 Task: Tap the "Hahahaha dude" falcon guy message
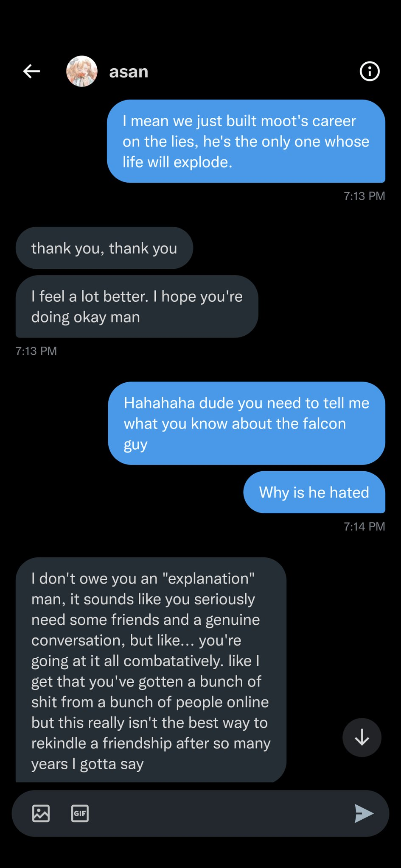246,423
